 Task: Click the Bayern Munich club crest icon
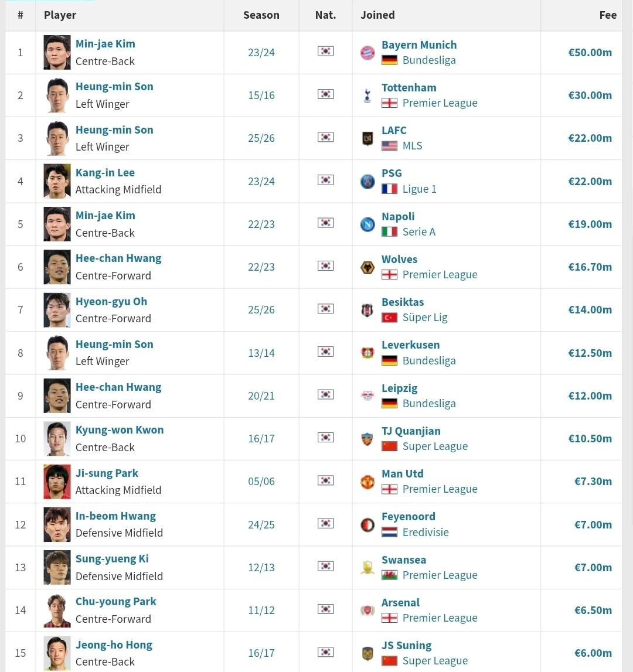click(x=367, y=53)
